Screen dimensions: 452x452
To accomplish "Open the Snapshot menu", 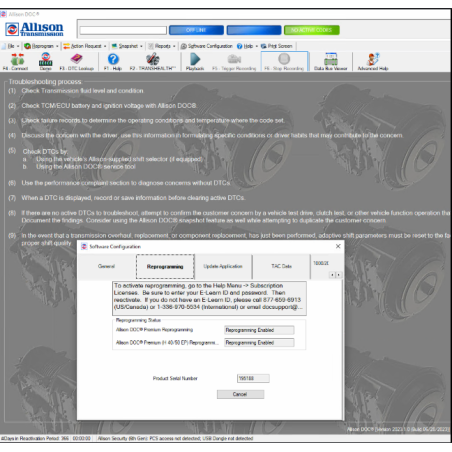I will 127,46.
